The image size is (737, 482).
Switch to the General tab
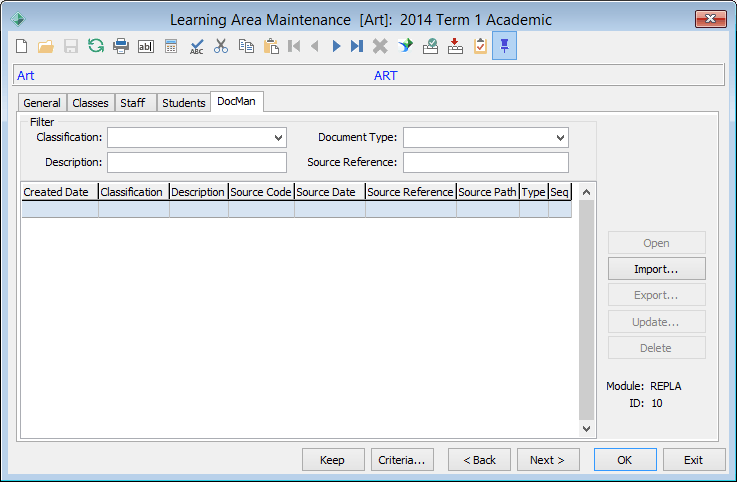(42, 103)
